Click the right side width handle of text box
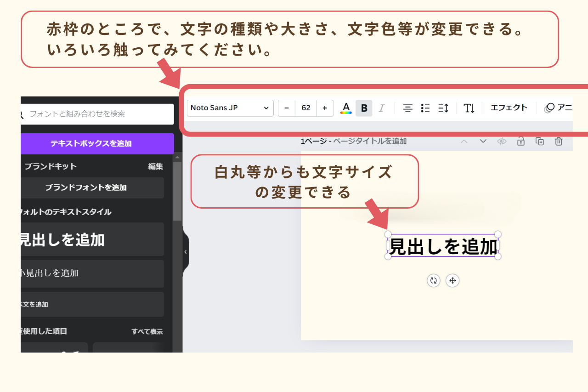This screenshot has height=392, width=588. point(498,245)
